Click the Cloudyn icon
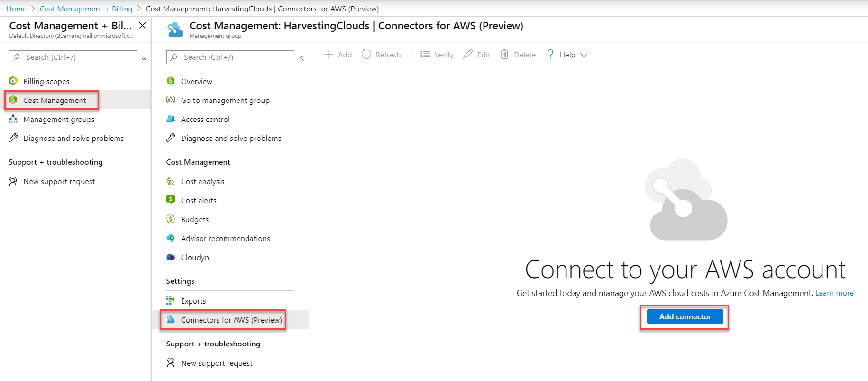Viewport: 868px width, 381px height. coord(171,257)
